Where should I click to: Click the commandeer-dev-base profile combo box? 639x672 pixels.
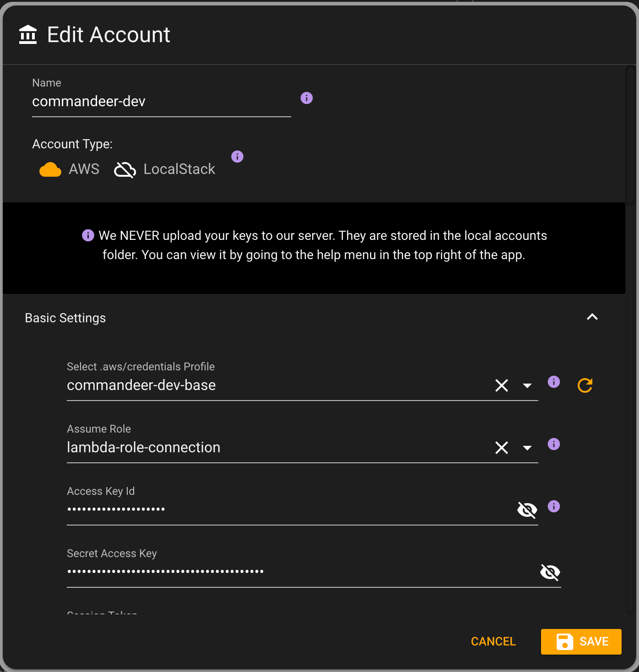303,385
